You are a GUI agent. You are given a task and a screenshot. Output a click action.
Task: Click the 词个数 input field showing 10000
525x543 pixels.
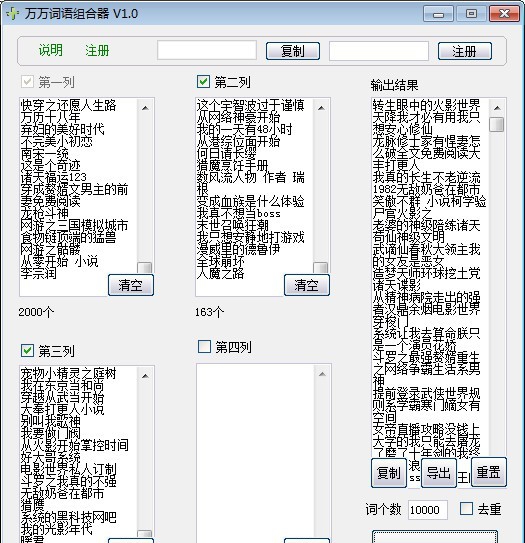click(x=428, y=510)
